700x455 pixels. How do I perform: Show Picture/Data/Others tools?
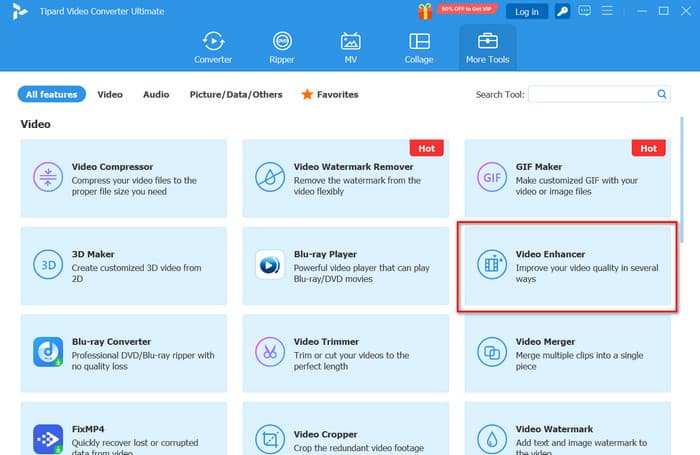pos(236,94)
